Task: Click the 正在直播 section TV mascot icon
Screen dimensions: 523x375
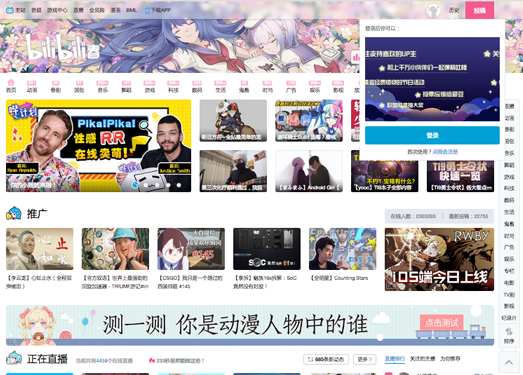Action: (14, 359)
